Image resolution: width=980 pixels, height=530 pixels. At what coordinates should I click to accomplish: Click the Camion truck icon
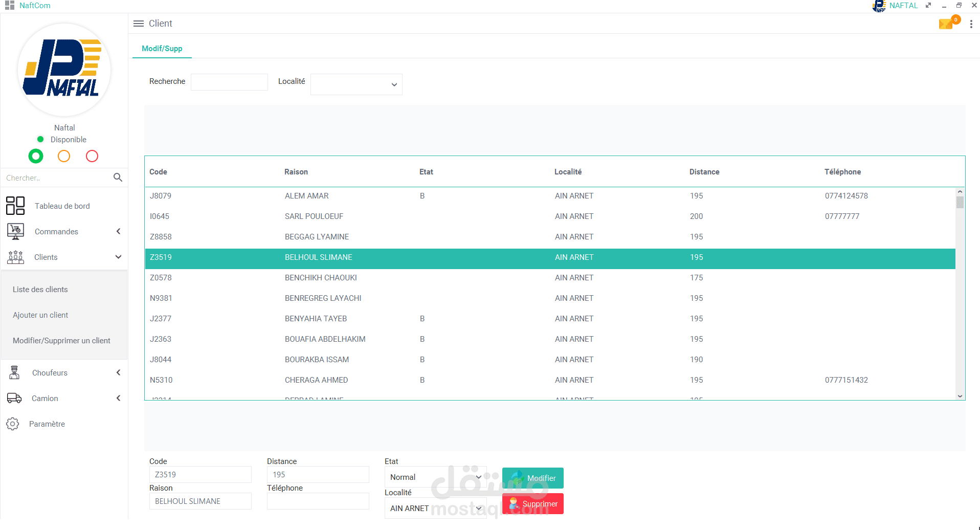click(x=14, y=398)
